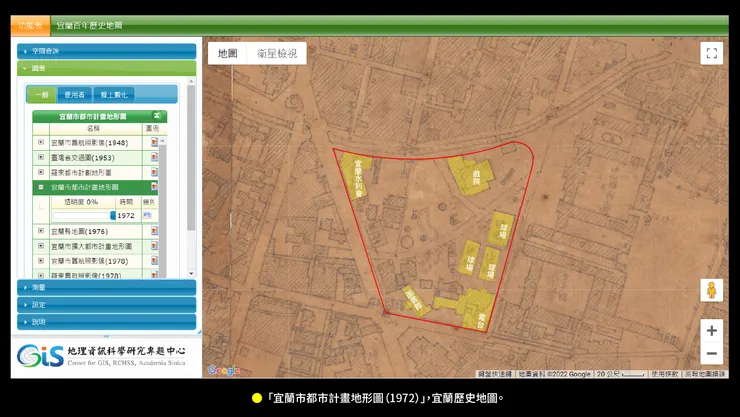
Task: Switch to the 一般 layer tab
Action: click(x=42, y=95)
